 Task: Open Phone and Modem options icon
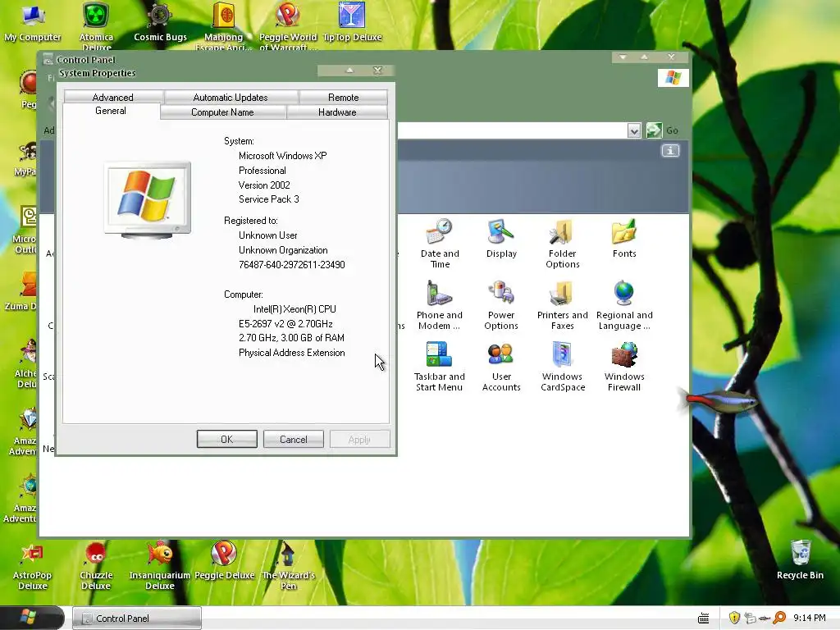coord(440,305)
